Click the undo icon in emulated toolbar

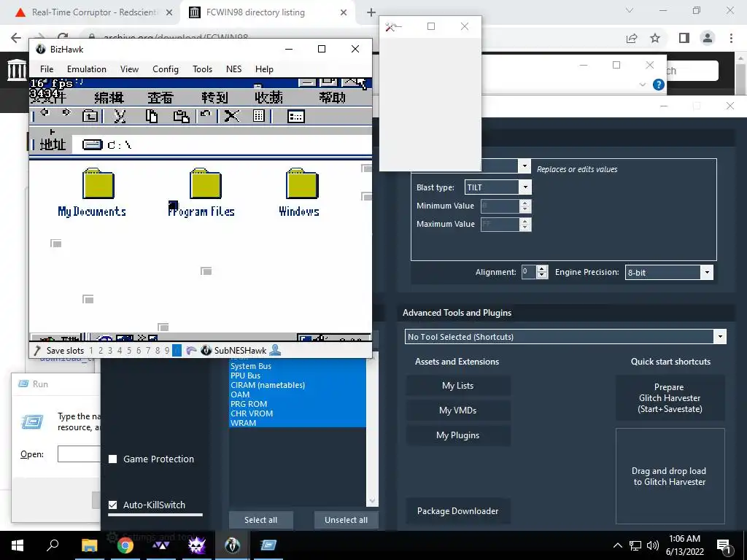tap(205, 114)
